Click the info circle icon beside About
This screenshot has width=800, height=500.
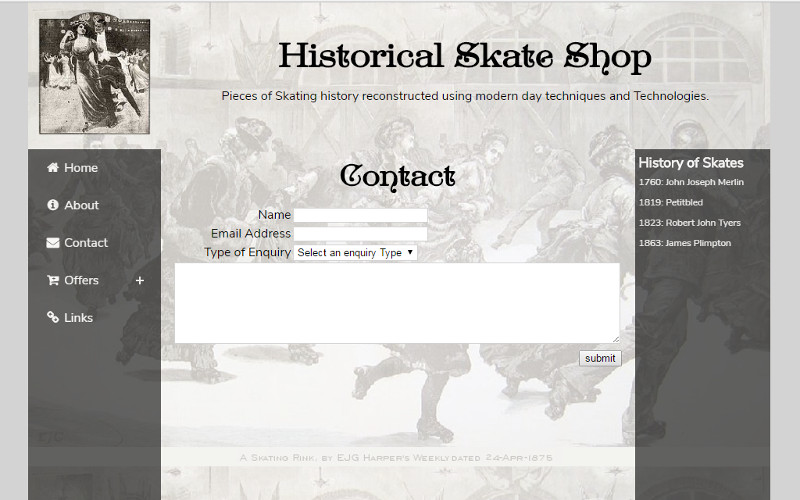click(x=53, y=205)
